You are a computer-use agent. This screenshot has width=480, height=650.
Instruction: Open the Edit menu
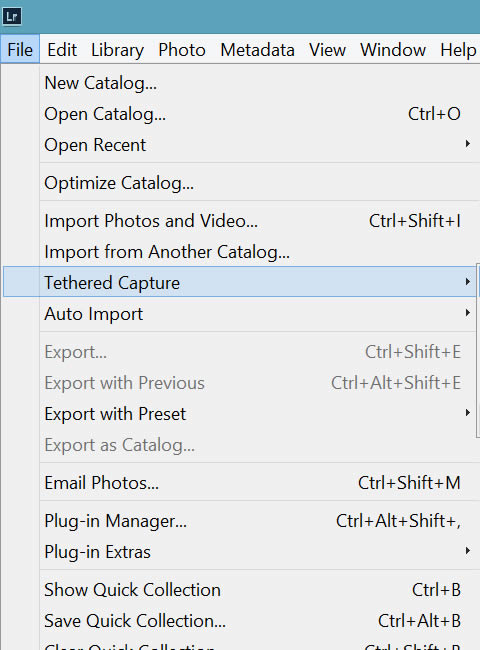click(62, 50)
